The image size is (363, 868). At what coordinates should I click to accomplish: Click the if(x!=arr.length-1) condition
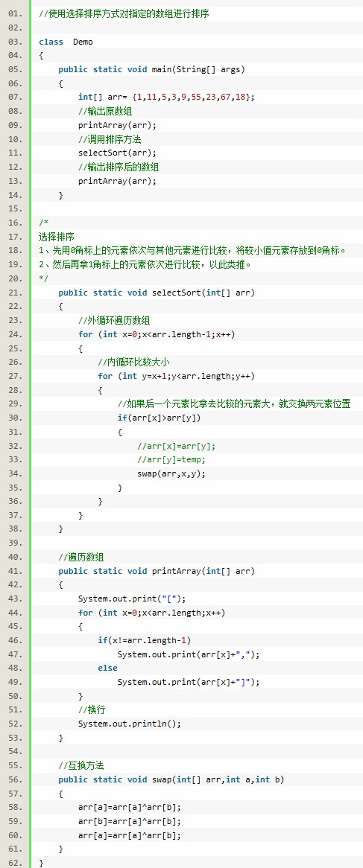(x=144, y=640)
